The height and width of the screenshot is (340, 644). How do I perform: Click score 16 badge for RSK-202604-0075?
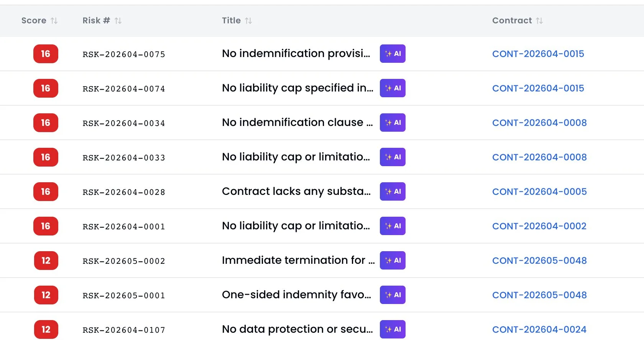[x=46, y=54]
